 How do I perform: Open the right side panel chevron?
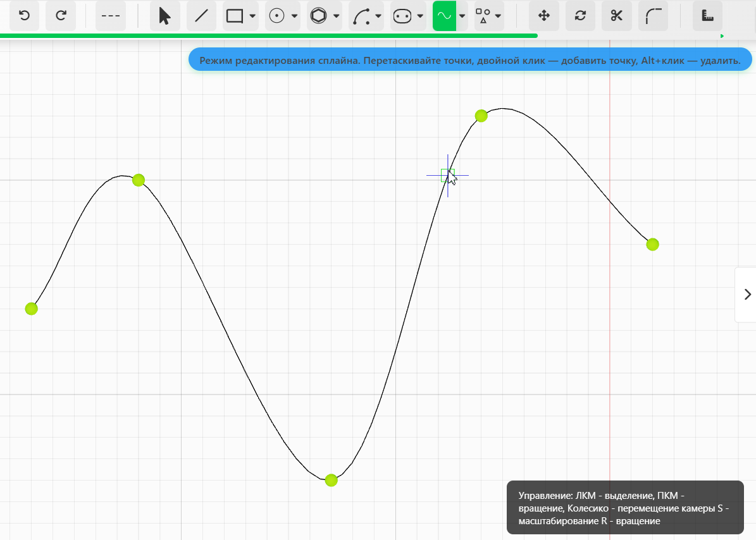click(x=747, y=294)
